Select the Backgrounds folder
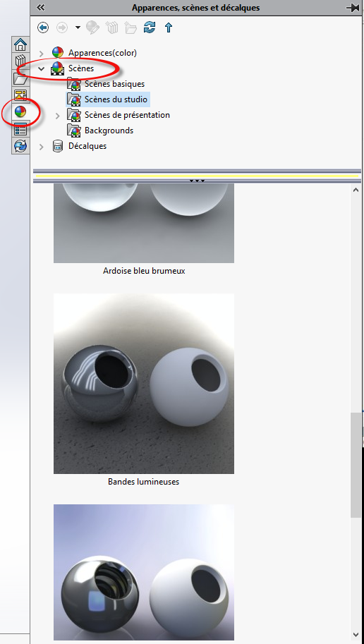364x644 pixels. [x=109, y=130]
